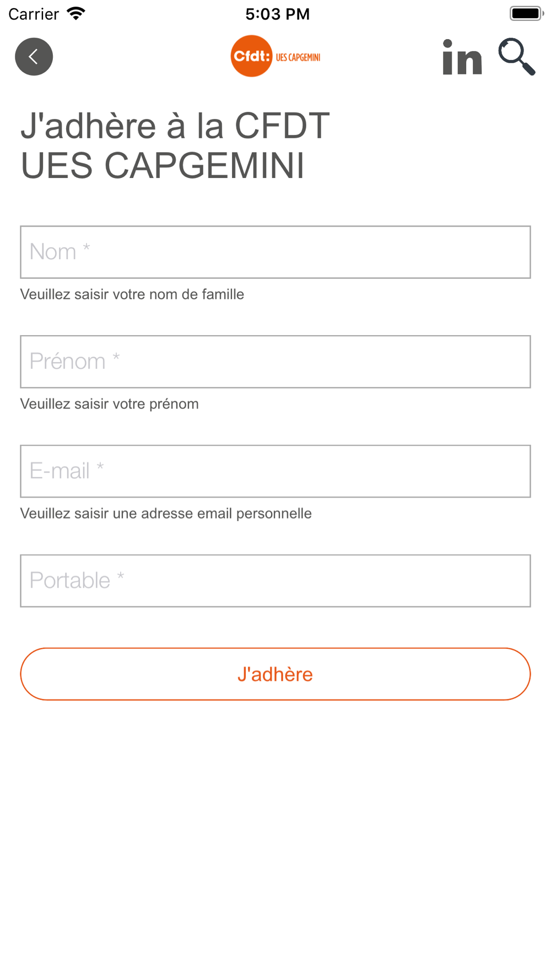Tap the Carrier label in status bar
The image size is (551, 980).
point(34,14)
